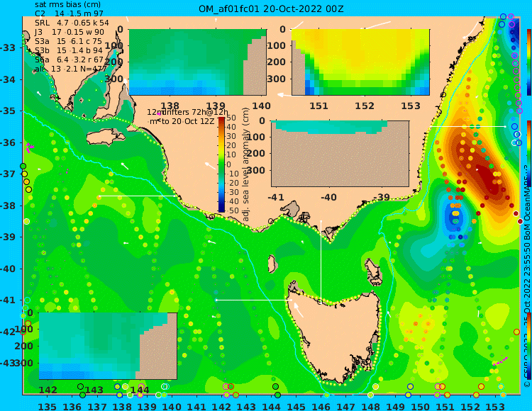Click the title OM_af01fc01 20-Oct-2022 00Z

click(x=271, y=9)
